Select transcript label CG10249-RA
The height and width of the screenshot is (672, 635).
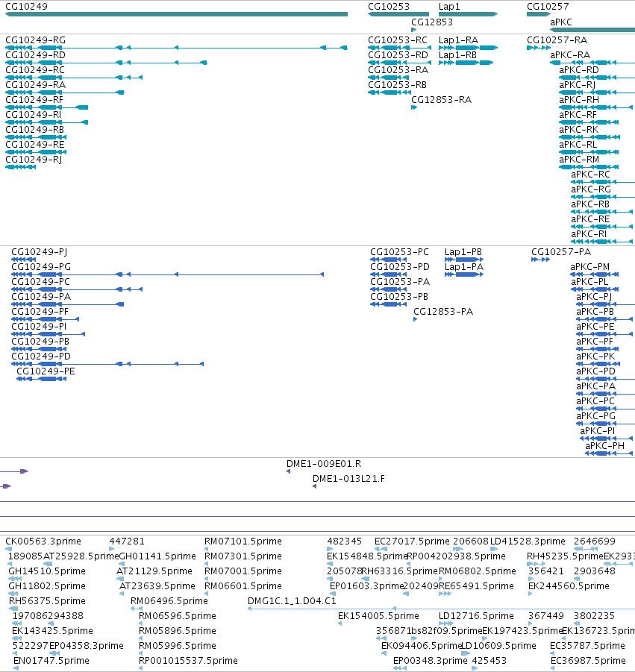(x=35, y=85)
